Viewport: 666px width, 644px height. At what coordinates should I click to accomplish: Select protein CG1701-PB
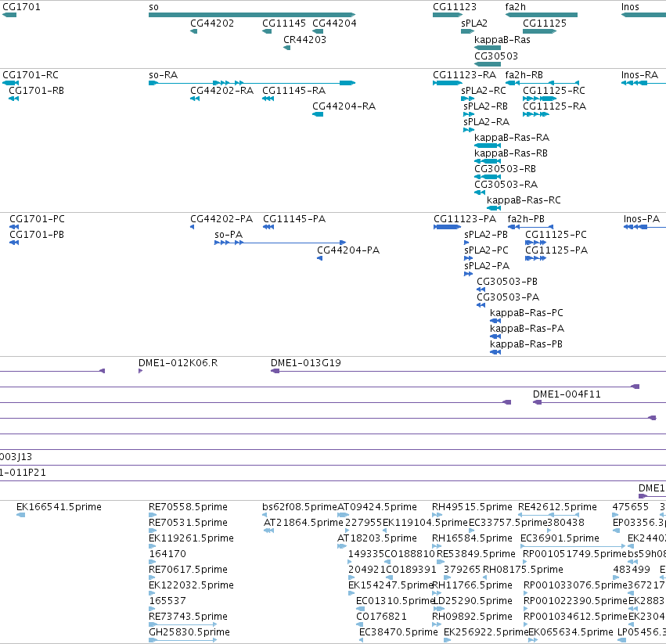point(37,235)
